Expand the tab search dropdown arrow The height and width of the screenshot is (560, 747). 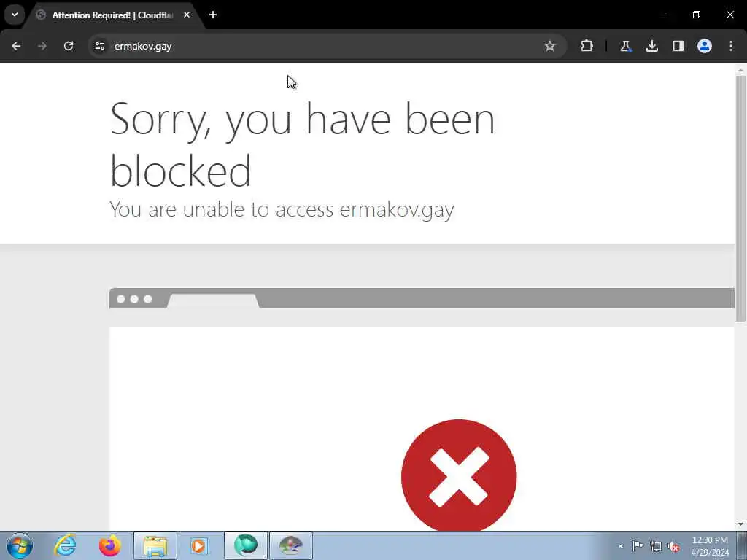pos(15,15)
